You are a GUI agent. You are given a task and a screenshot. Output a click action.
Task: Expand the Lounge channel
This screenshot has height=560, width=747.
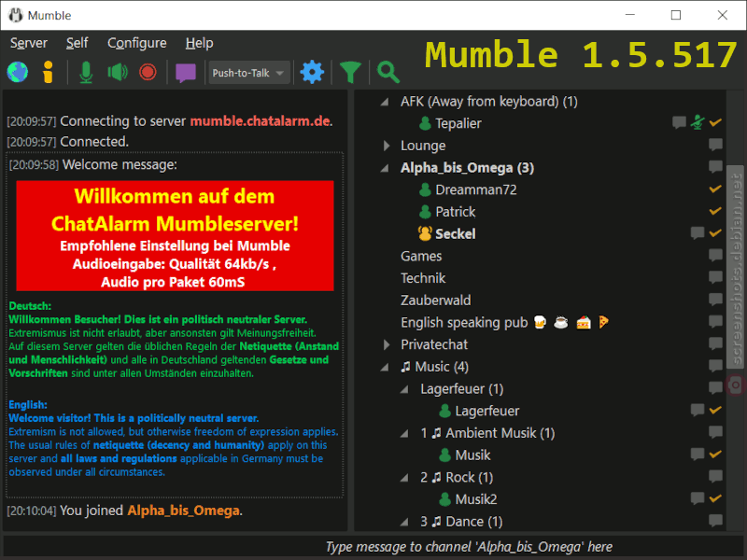click(387, 146)
